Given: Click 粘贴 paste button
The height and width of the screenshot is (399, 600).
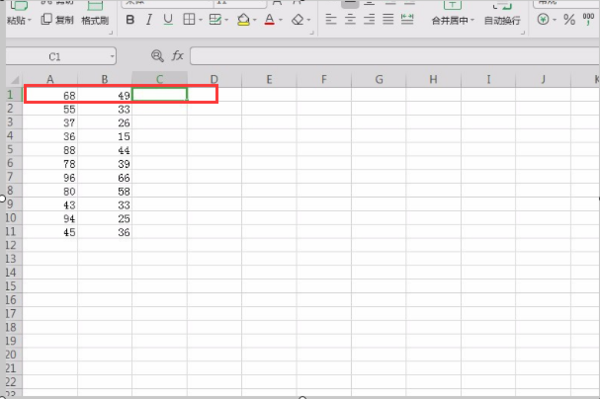Looking at the screenshot, I should [16, 20].
